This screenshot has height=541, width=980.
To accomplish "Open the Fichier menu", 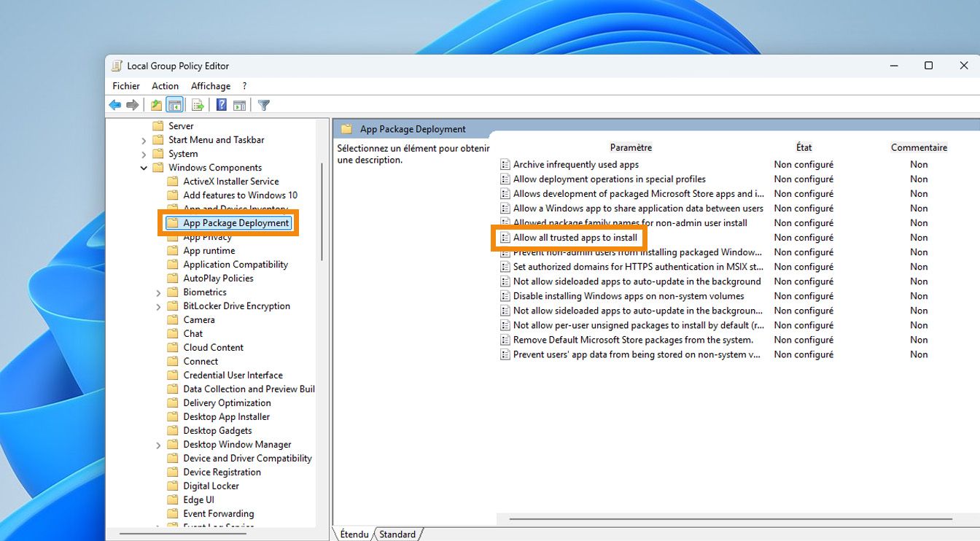I will [126, 86].
